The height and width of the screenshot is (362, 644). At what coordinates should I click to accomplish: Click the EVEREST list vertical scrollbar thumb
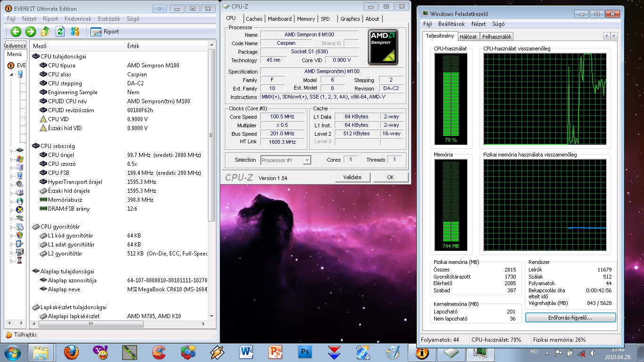pyautogui.click(x=211, y=135)
